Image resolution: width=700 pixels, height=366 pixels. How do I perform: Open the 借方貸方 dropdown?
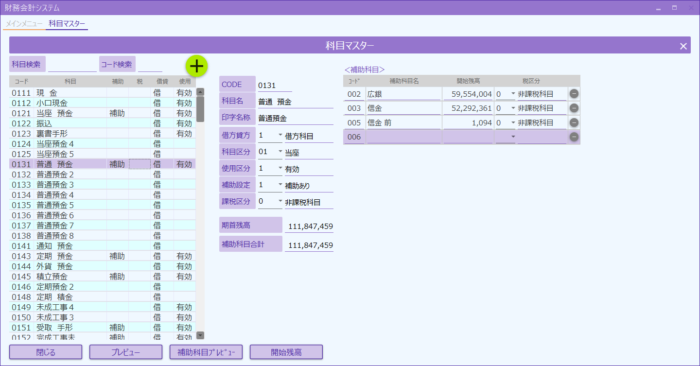(280, 135)
